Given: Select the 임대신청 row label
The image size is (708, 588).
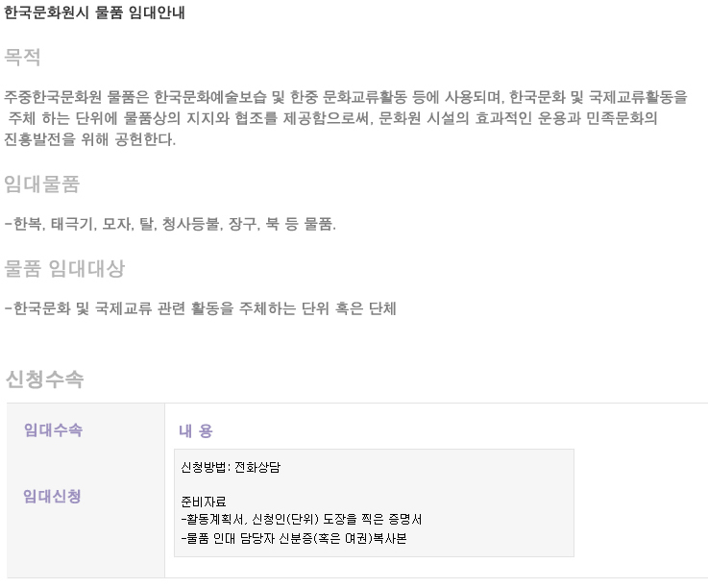Looking at the screenshot, I should point(53,497).
